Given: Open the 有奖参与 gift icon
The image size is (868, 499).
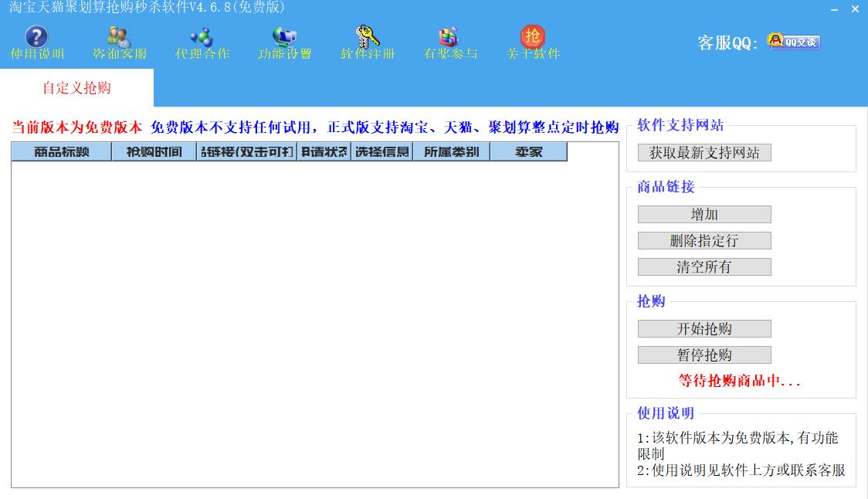Looking at the screenshot, I should click(x=449, y=38).
